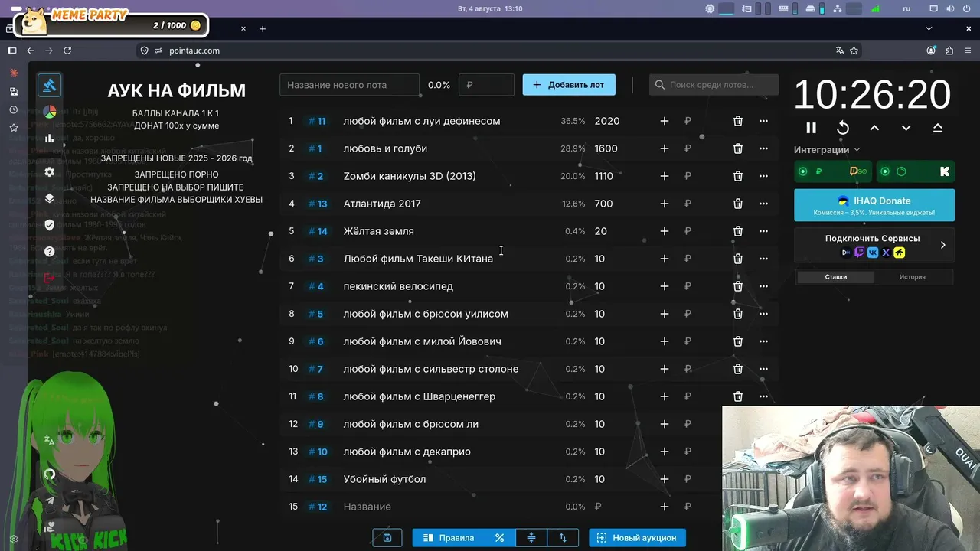Start a Новый аукцион
The image size is (980, 551).
point(637,538)
